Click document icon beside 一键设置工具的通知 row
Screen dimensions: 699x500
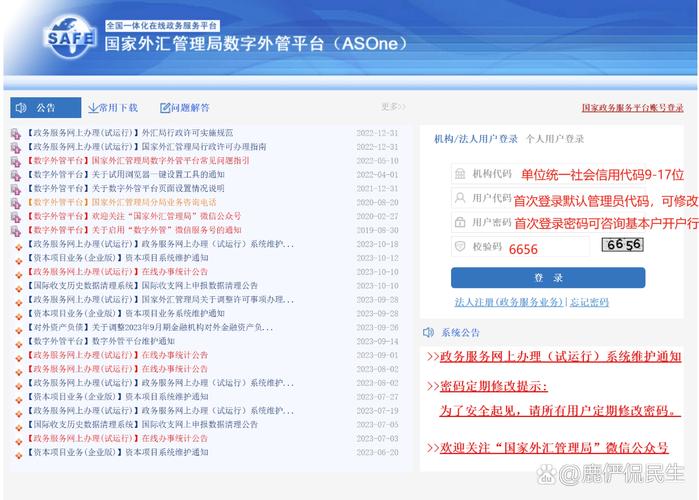point(16,175)
